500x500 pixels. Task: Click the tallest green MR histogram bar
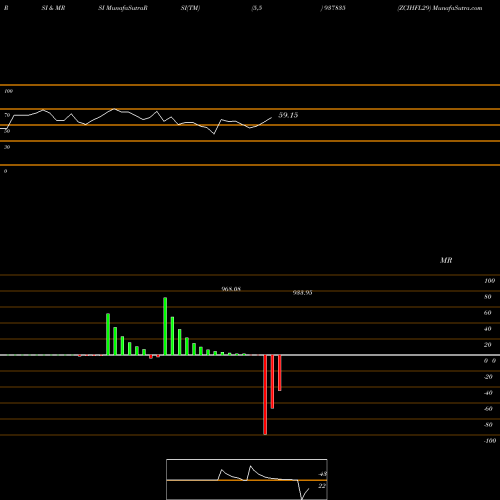[x=165, y=326]
